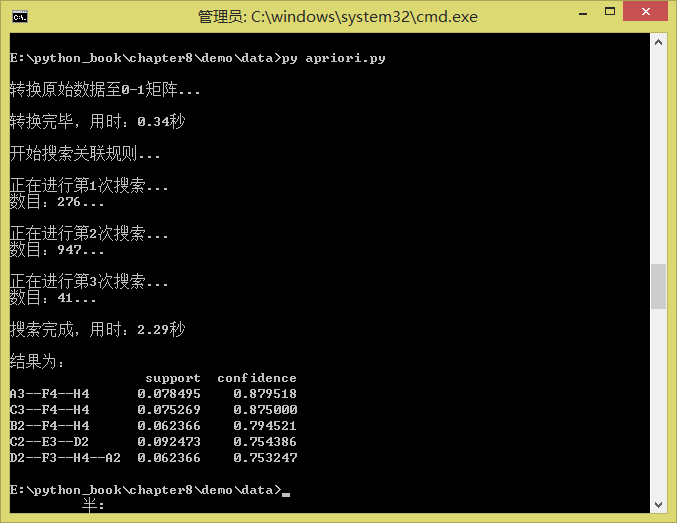Click the blinking cursor at the last prompt
The width and height of the screenshot is (677, 523).
coord(285,493)
